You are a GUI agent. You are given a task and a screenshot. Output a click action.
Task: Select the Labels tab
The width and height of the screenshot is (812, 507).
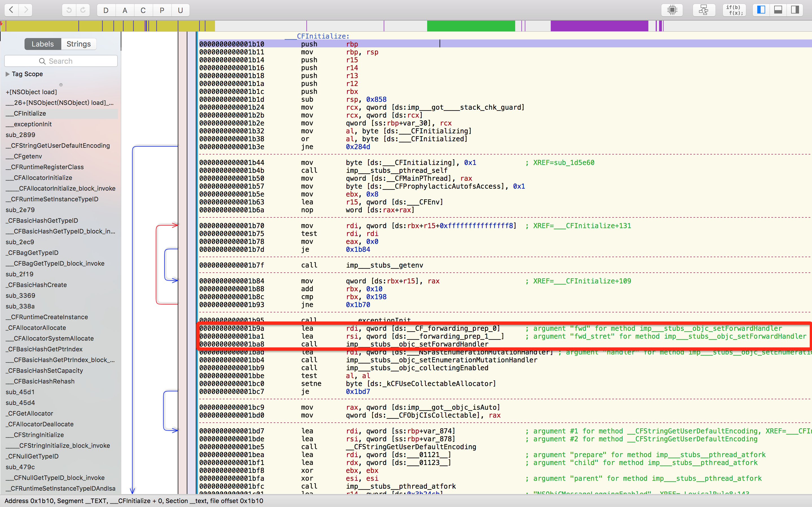click(x=43, y=44)
